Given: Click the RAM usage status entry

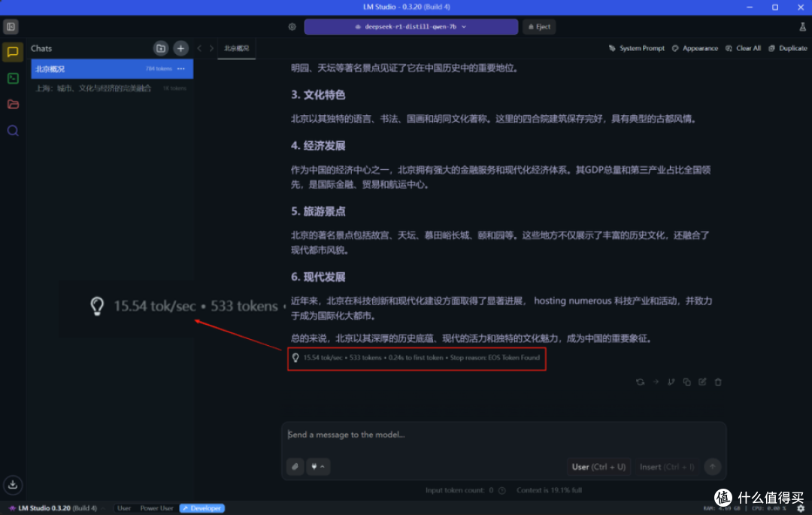Looking at the screenshot, I should [x=722, y=509].
